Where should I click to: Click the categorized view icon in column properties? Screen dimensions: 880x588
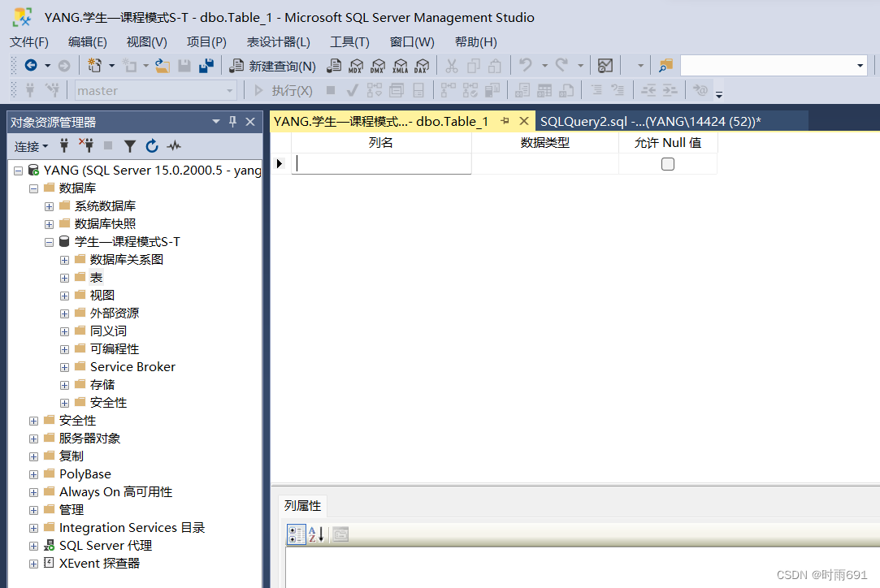tap(297, 534)
